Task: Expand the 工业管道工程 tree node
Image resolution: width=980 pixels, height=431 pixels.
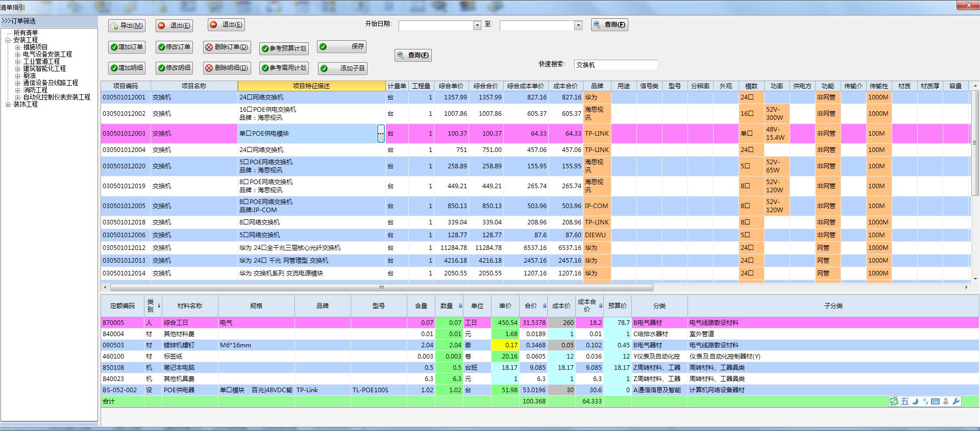Action: coord(17,61)
